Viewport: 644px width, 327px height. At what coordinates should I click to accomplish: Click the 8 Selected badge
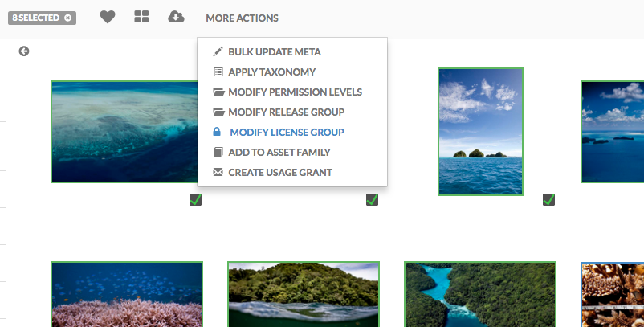[x=42, y=18]
